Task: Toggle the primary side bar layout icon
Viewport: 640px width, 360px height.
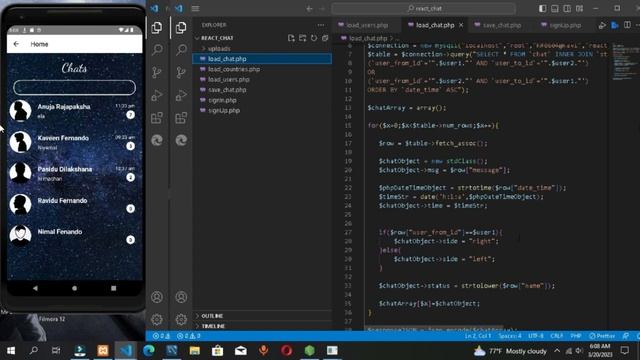Action: tap(542, 8)
